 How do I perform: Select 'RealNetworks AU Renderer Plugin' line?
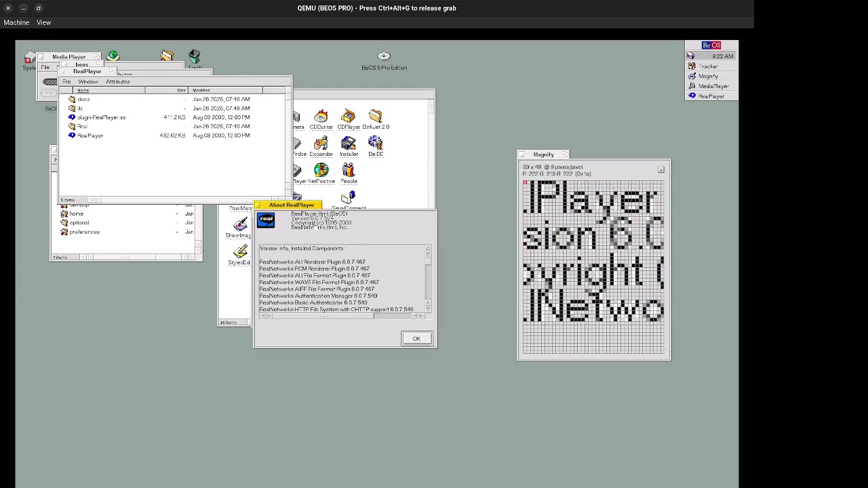(312, 262)
